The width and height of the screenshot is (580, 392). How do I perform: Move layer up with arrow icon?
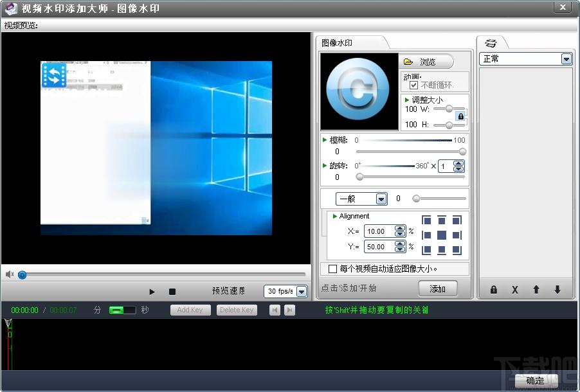[536, 290]
